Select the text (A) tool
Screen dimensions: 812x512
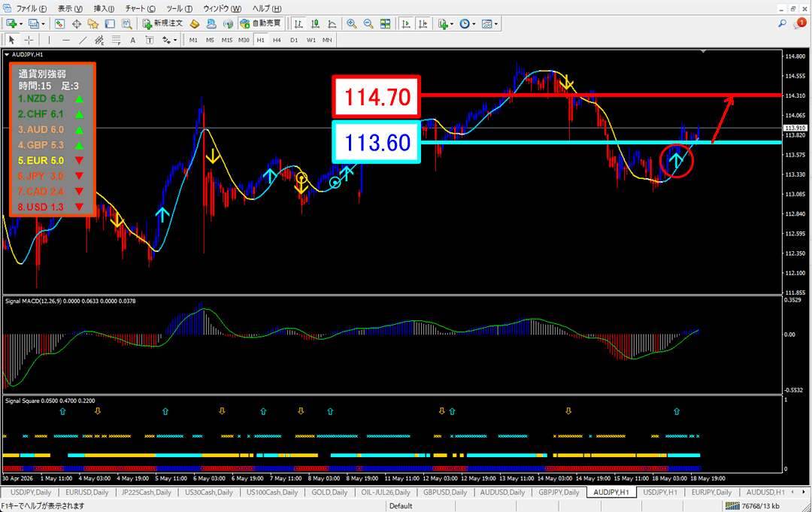[x=132, y=40]
